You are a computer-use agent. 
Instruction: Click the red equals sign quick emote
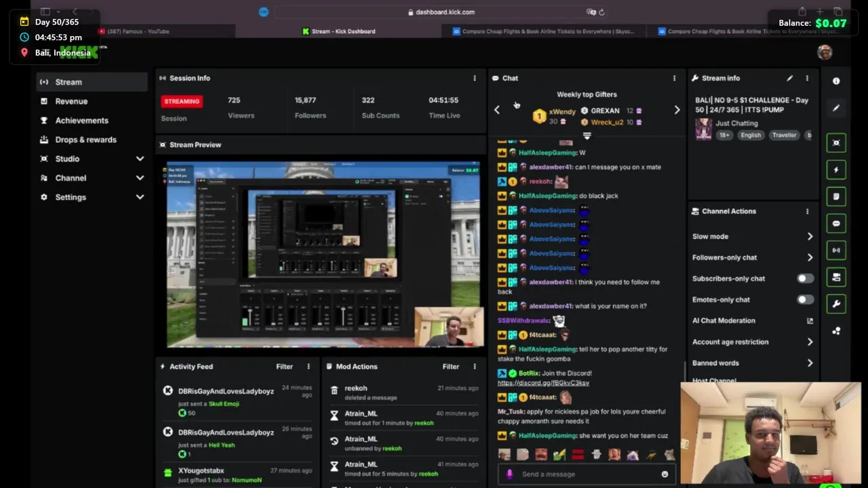[x=578, y=455]
